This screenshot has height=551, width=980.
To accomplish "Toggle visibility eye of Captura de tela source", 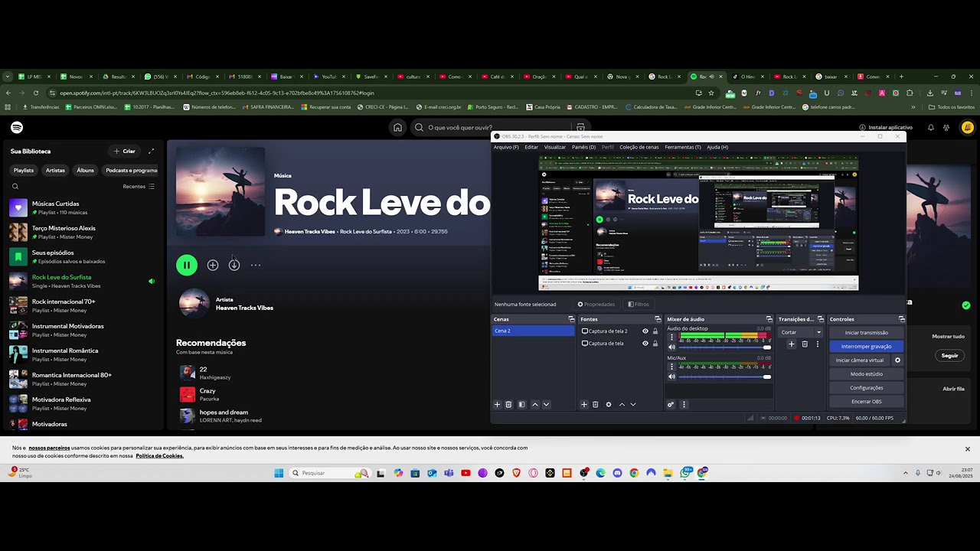I will click(x=645, y=344).
